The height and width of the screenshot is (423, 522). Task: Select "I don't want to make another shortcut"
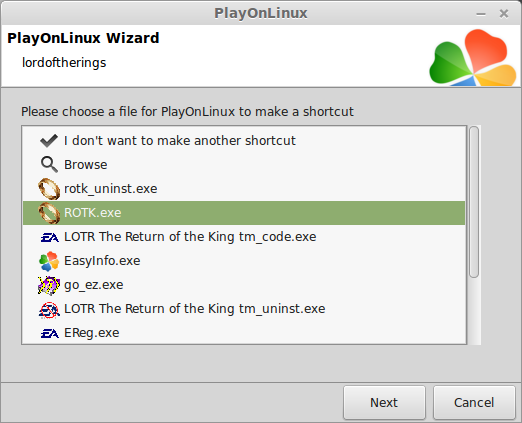244,141
